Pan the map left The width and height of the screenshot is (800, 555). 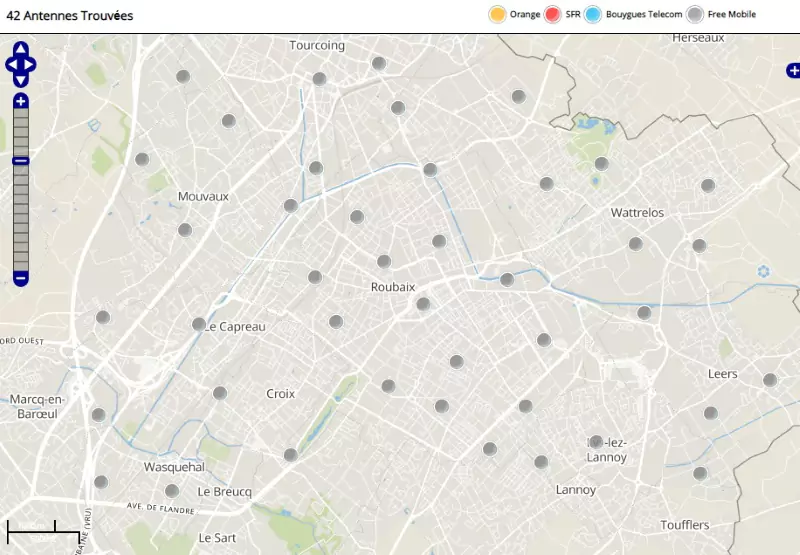tap(10, 65)
